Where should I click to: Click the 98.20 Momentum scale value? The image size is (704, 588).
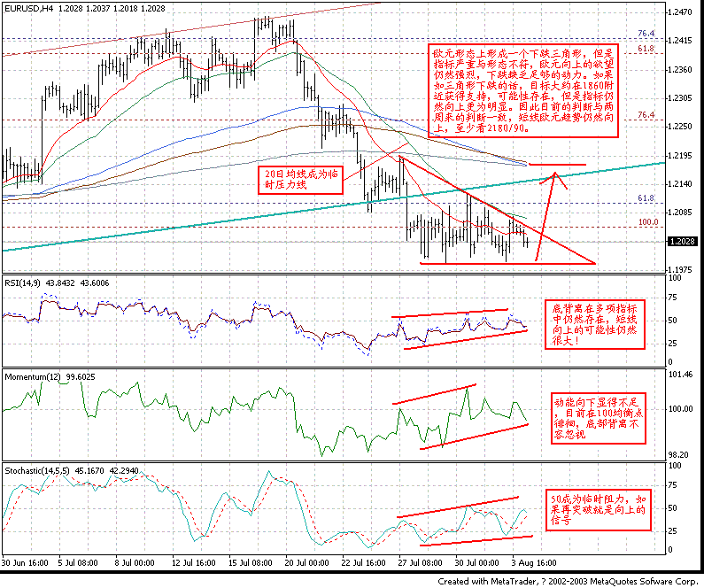678,455
